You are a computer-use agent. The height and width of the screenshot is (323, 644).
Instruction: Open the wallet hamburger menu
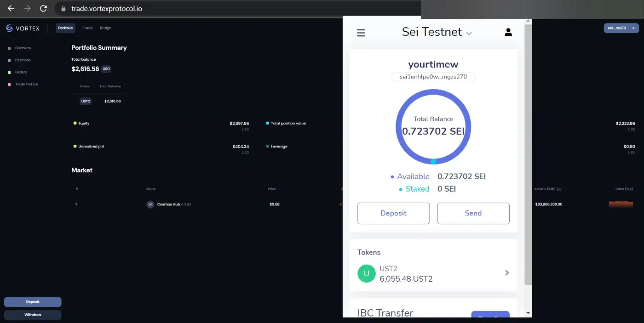(x=361, y=33)
